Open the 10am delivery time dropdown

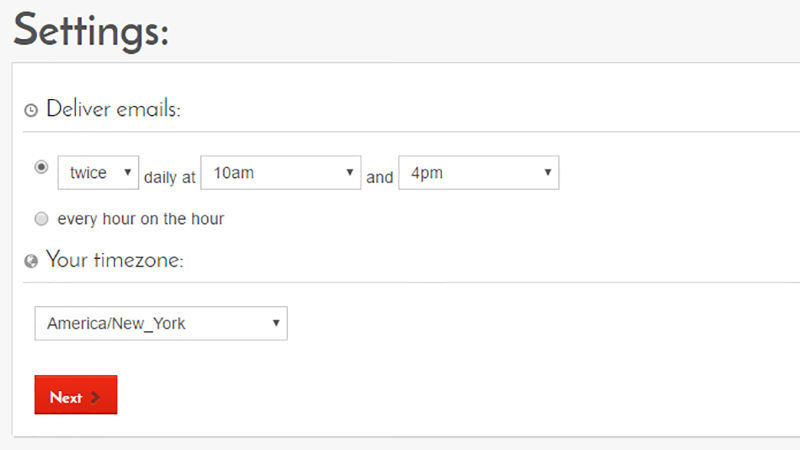(x=280, y=173)
